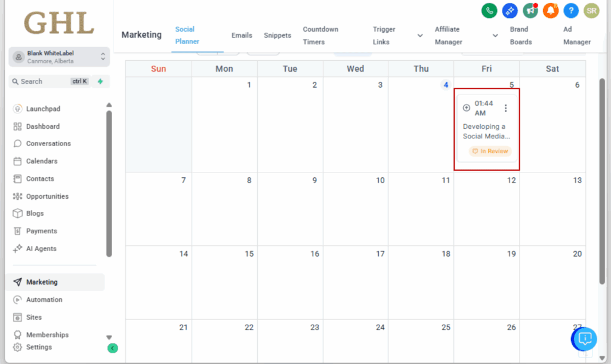Open the blue AI sparkle icon
This screenshot has width=611, height=364.
pyautogui.click(x=510, y=11)
